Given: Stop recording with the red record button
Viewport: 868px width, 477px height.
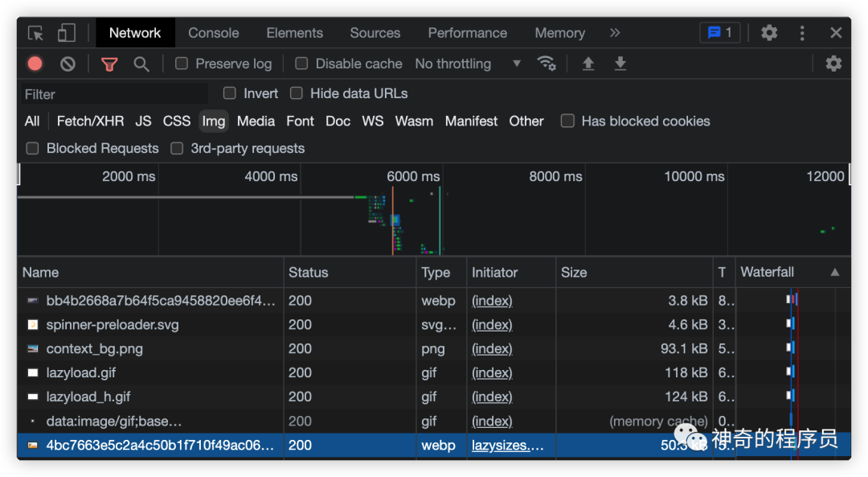Looking at the screenshot, I should (x=35, y=64).
